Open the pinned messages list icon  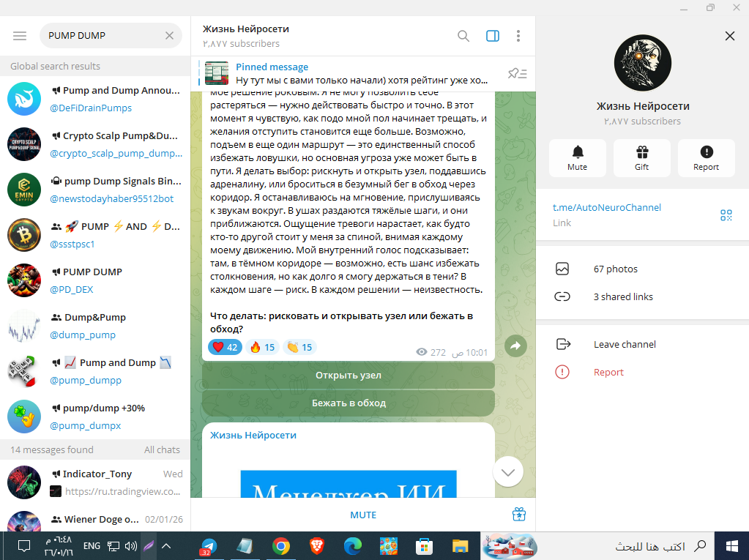coord(518,73)
